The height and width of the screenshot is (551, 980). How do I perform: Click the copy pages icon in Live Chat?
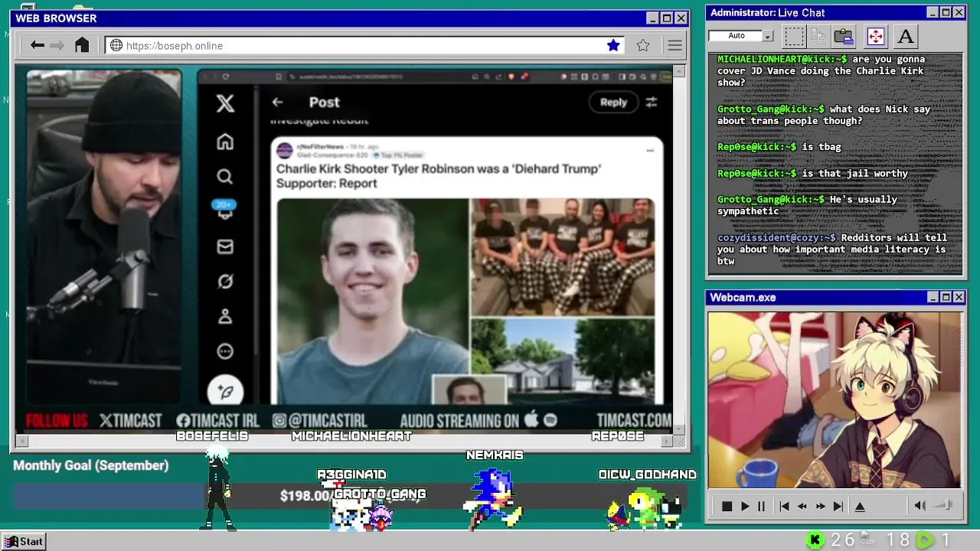[x=818, y=36]
